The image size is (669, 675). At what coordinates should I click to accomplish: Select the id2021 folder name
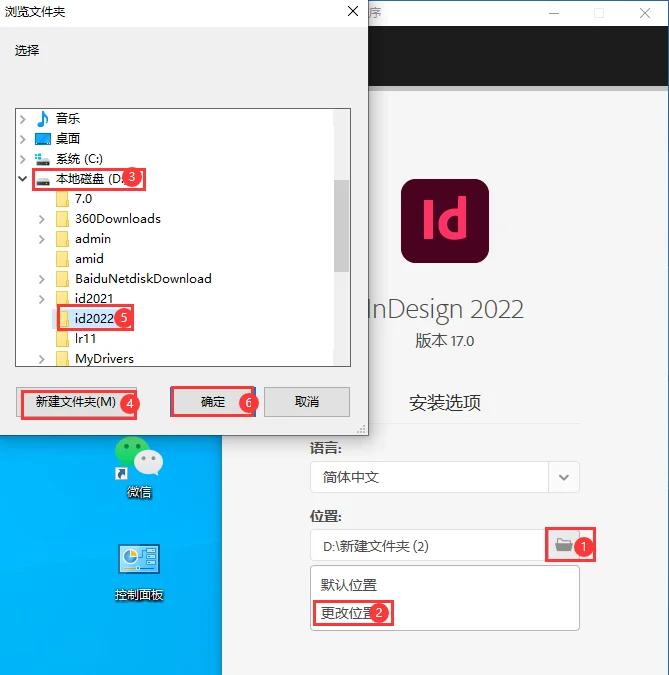pos(94,298)
